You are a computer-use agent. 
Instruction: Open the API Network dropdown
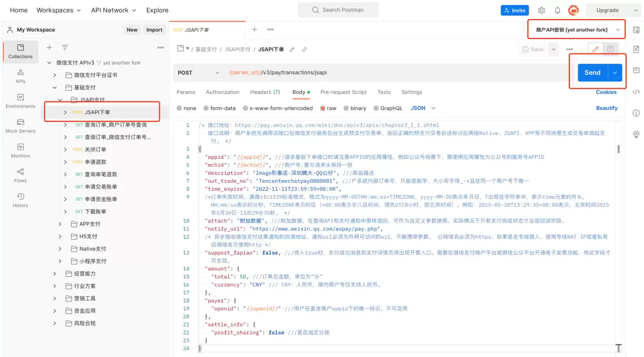tap(113, 10)
